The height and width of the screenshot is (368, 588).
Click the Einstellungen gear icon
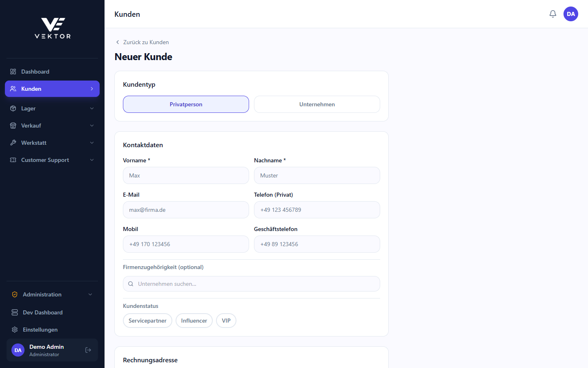coord(15,330)
